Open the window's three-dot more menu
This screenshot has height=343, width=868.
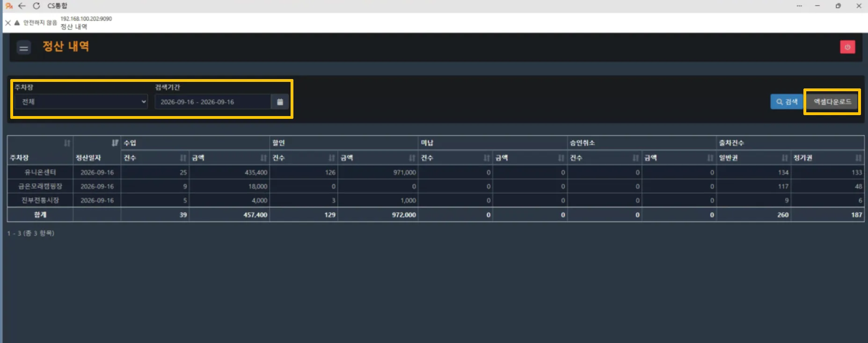[799, 6]
